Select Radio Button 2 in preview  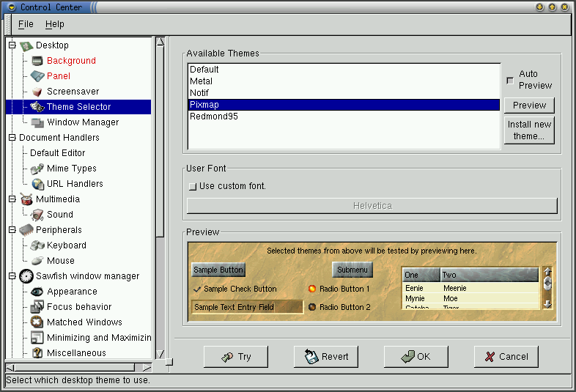pyautogui.click(x=312, y=307)
